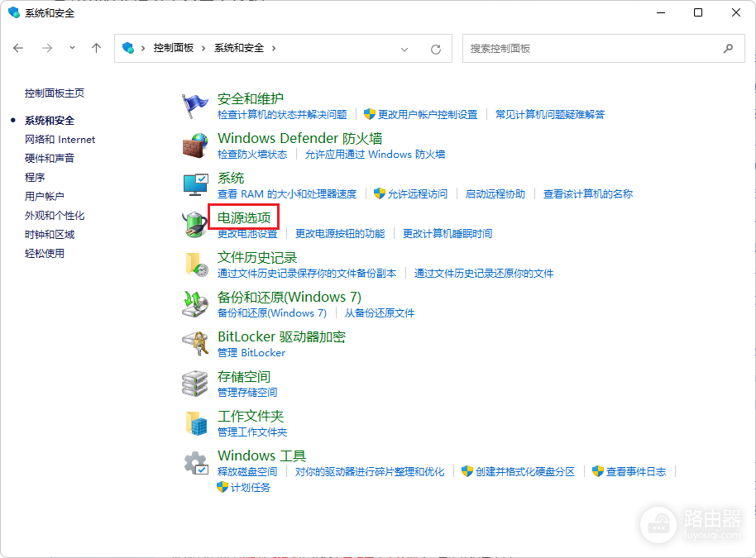The width and height of the screenshot is (756, 558).
Task: Open 查看该计算机的名称 link
Action: (588, 194)
